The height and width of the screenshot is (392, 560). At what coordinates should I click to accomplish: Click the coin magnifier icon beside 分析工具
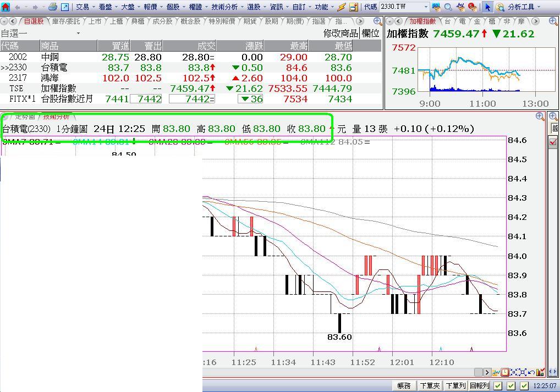pyautogui.click(x=500, y=7)
